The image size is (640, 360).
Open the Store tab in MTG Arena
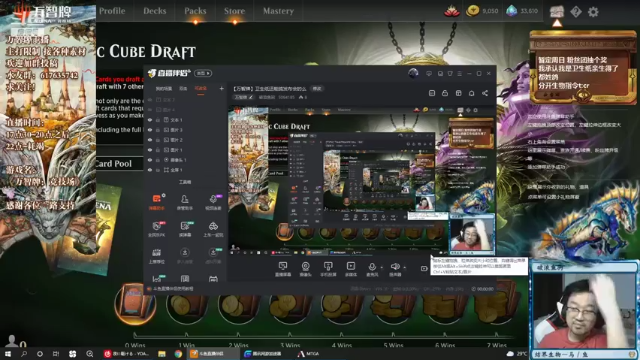(234, 11)
